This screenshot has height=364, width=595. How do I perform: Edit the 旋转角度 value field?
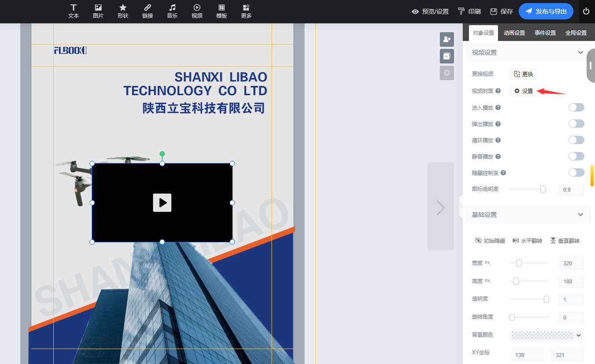click(x=571, y=317)
